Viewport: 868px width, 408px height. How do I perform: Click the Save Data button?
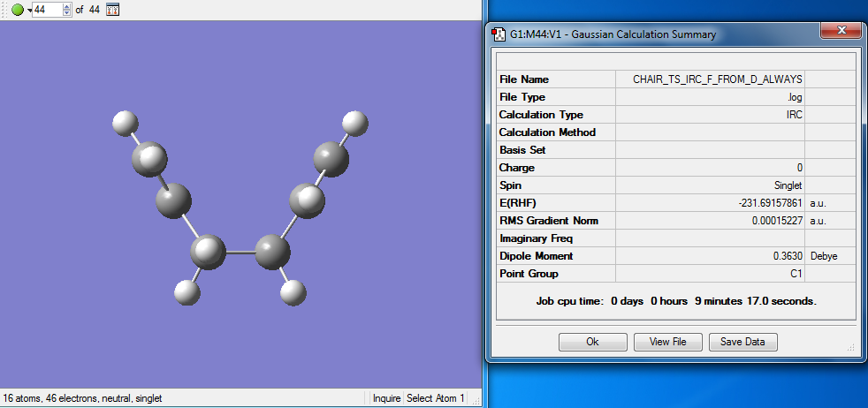coord(742,342)
